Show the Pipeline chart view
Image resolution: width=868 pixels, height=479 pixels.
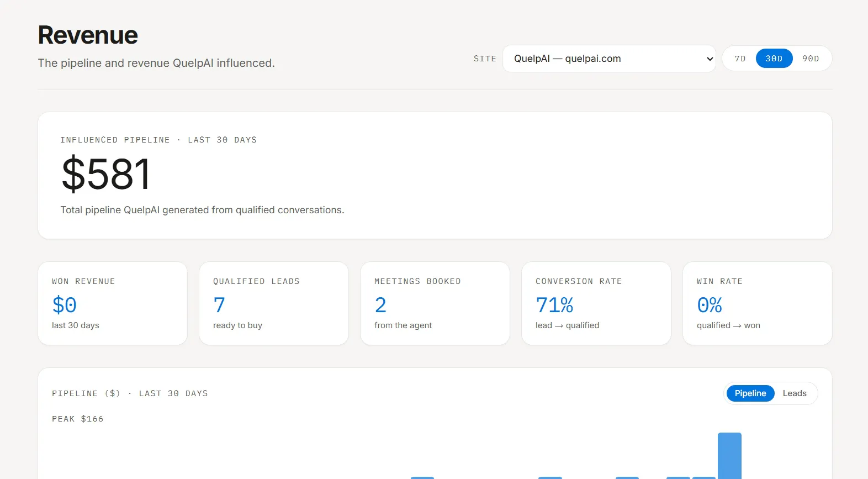pos(750,393)
